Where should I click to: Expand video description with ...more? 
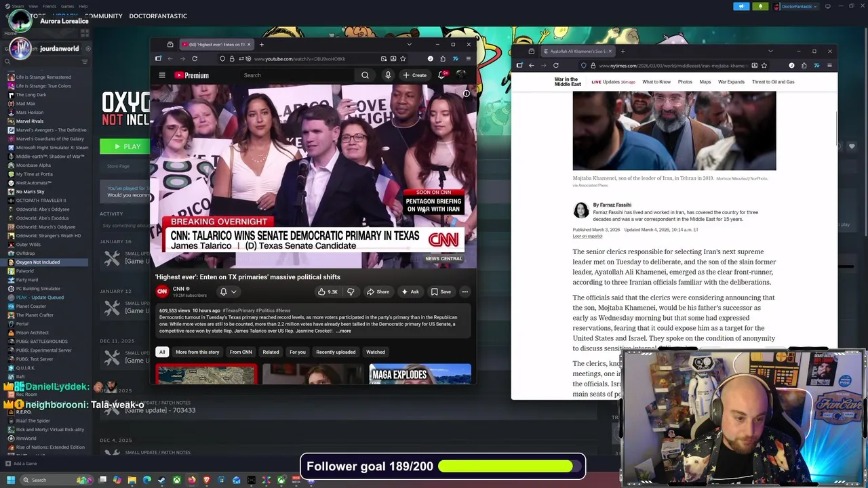[x=344, y=331]
